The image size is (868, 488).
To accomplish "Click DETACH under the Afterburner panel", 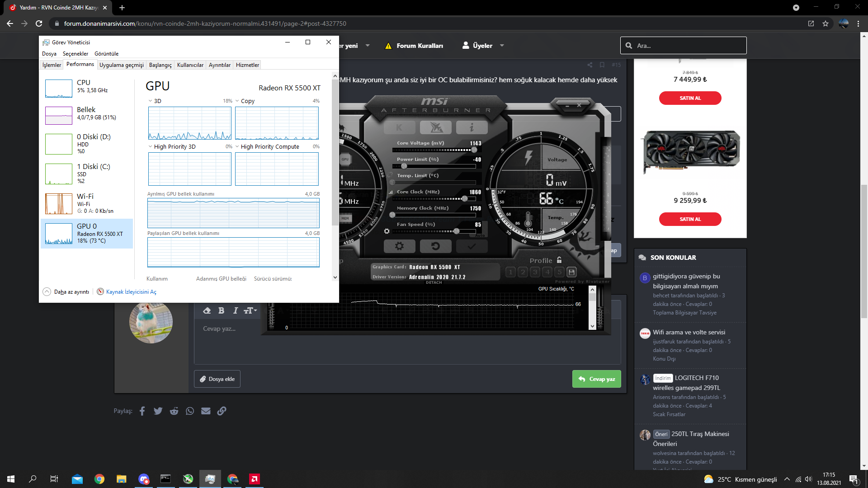I will click(x=434, y=282).
